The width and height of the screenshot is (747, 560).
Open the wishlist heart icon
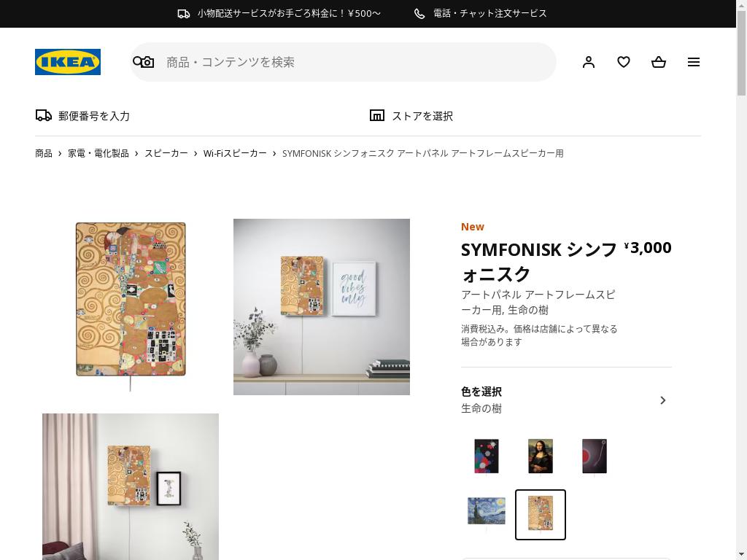tap(624, 62)
